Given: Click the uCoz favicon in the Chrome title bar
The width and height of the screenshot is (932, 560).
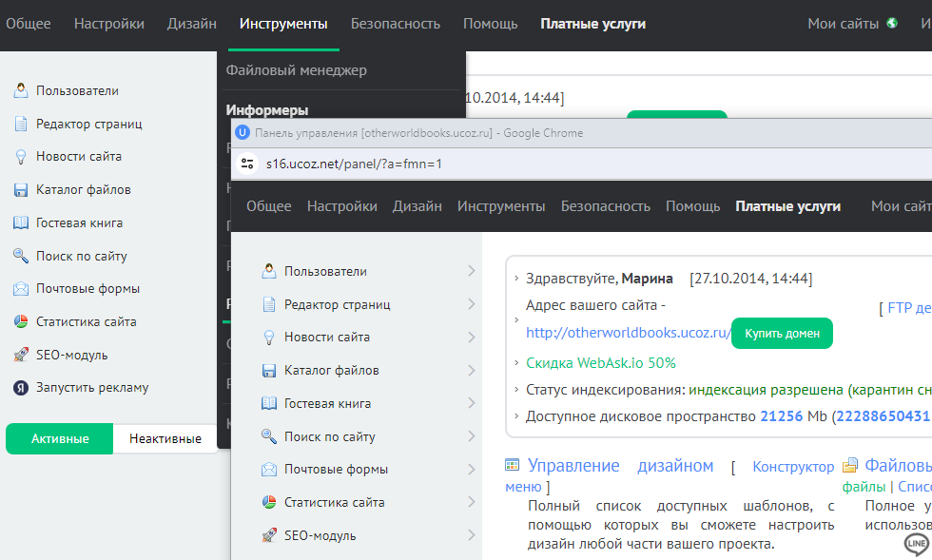Looking at the screenshot, I should coord(243,132).
